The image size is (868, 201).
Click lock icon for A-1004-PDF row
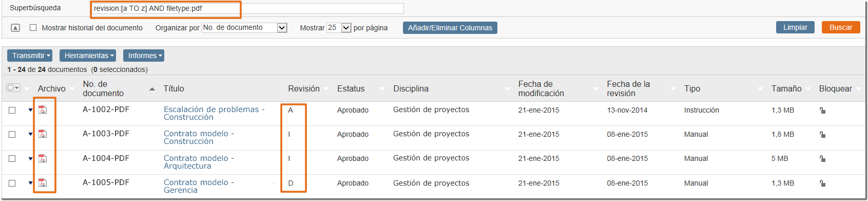tap(822, 159)
